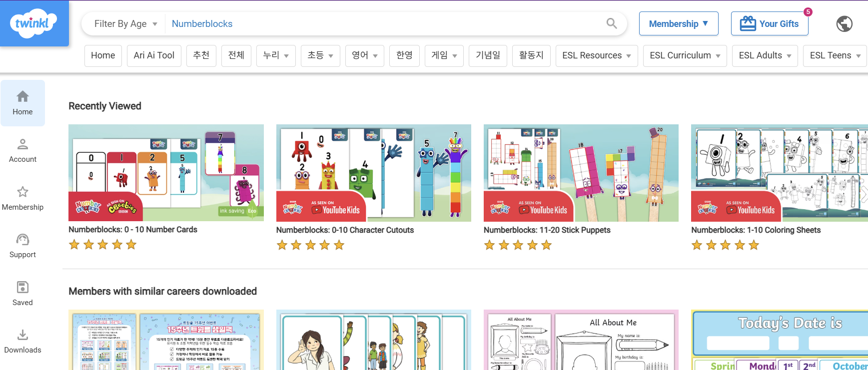This screenshot has width=868, height=370.
Task: Click the 11-20 Stick Puppets thumbnail
Action: 581,173
